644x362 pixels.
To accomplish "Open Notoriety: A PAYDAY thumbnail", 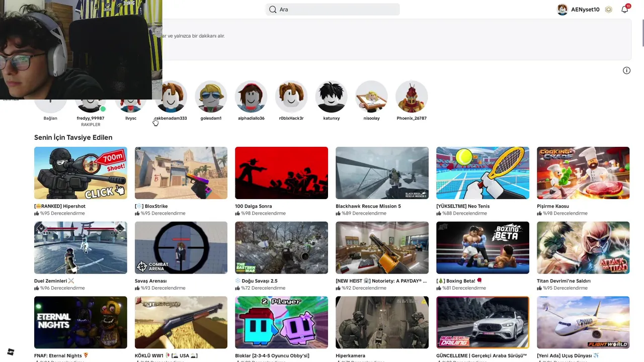I will coord(382,248).
